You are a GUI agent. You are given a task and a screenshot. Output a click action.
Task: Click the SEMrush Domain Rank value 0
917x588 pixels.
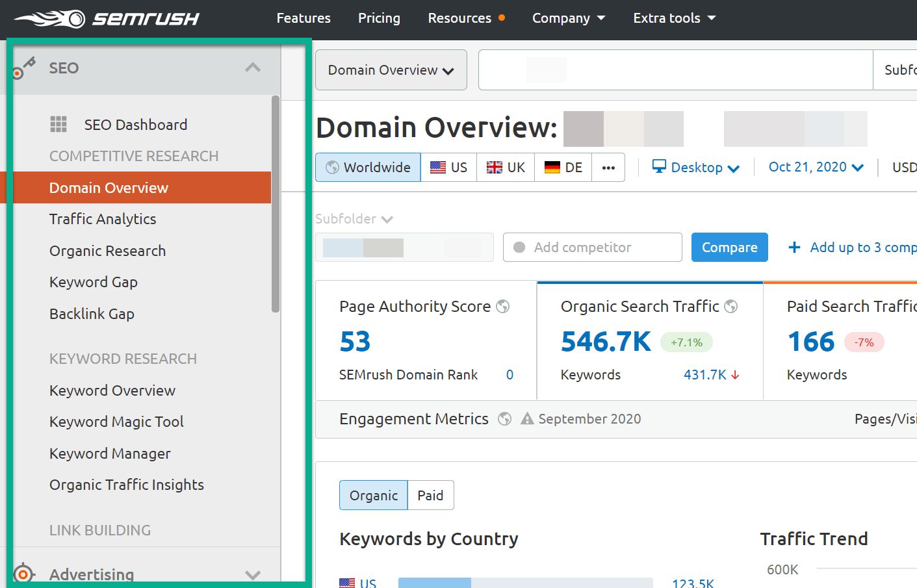(510, 375)
